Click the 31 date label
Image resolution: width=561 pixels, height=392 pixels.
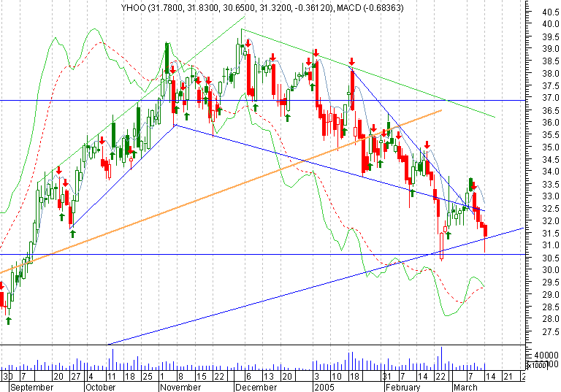pyautogui.click(x=386, y=376)
